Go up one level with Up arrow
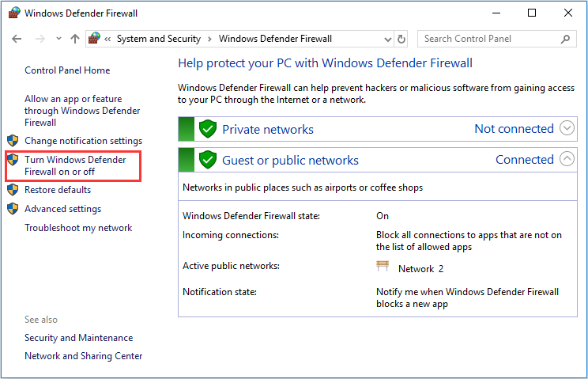The height and width of the screenshot is (379, 588). (75, 39)
